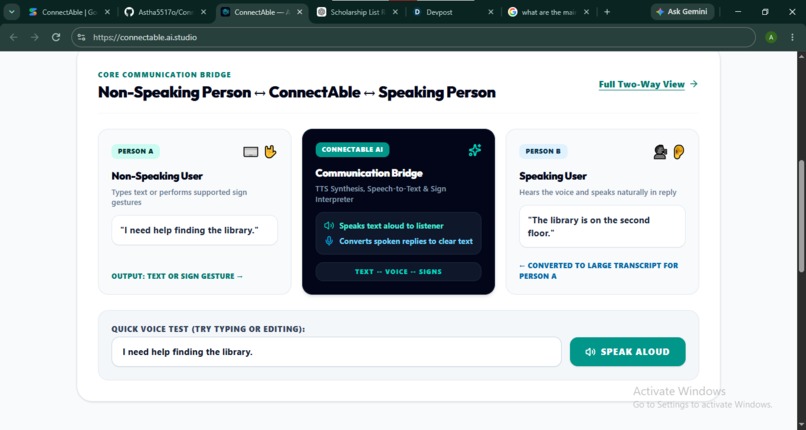Image resolution: width=806 pixels, height=430 pixels.
Task: Open a new browser tab
Action: coord(607,12)
